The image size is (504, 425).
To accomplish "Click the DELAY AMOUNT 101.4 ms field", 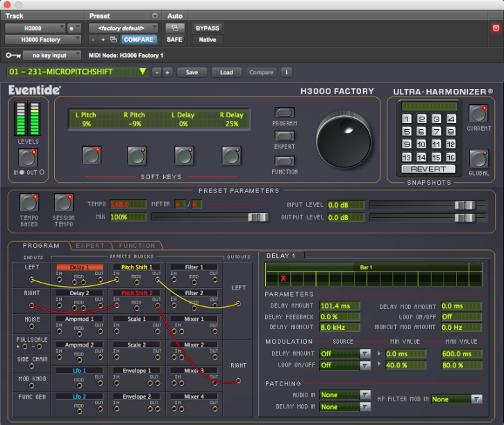I will 339,306.
